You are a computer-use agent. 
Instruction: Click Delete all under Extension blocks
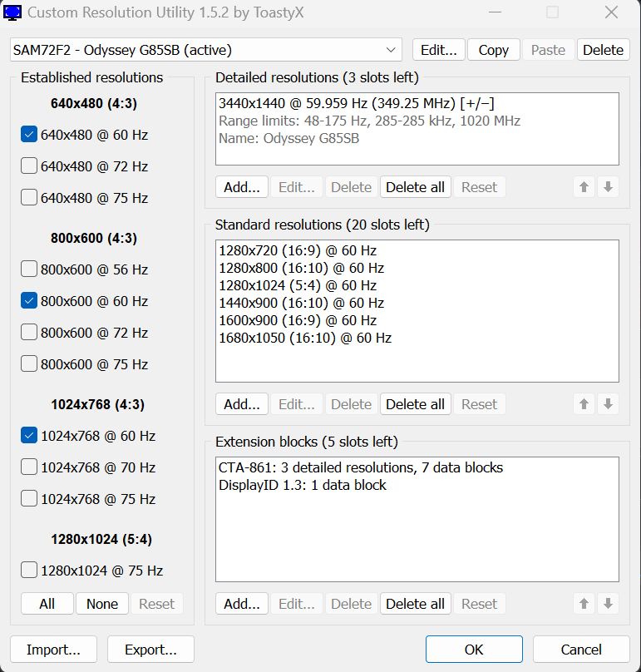415,604
